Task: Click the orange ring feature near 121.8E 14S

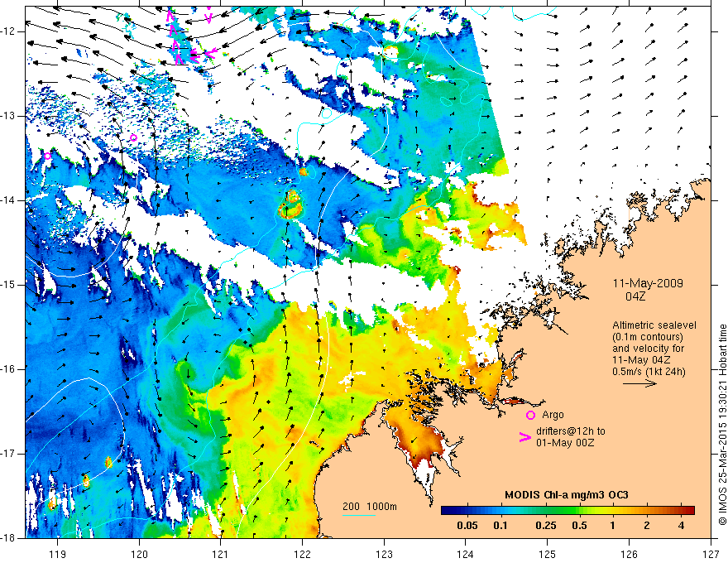Action: click(x=290, y=205)
